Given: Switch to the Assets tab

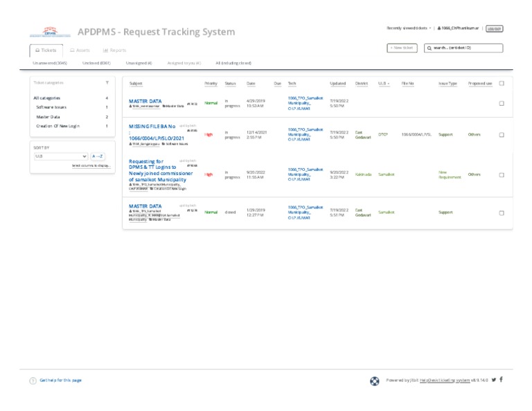Looking at the screenshot, I should (80, 51).
